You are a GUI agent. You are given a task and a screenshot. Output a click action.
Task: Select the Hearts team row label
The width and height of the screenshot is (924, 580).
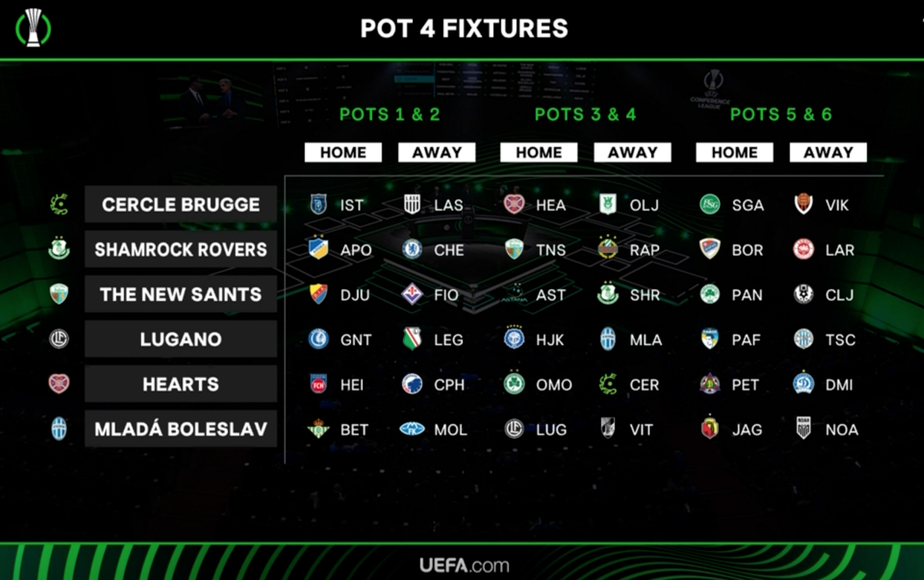click(x=181, y=384)
